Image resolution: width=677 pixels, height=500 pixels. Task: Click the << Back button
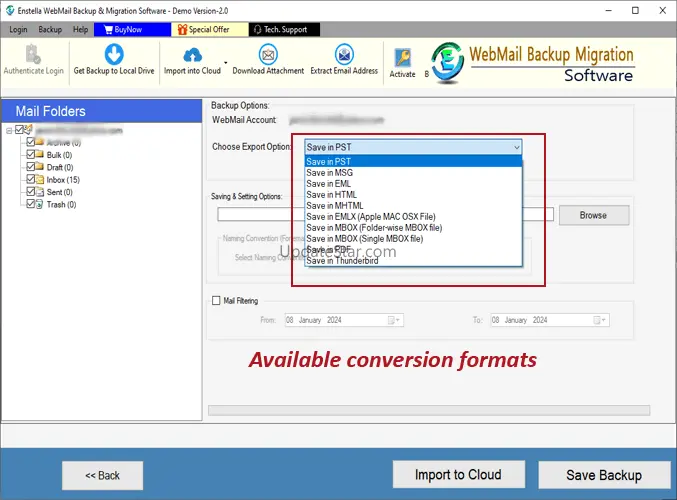102,475
